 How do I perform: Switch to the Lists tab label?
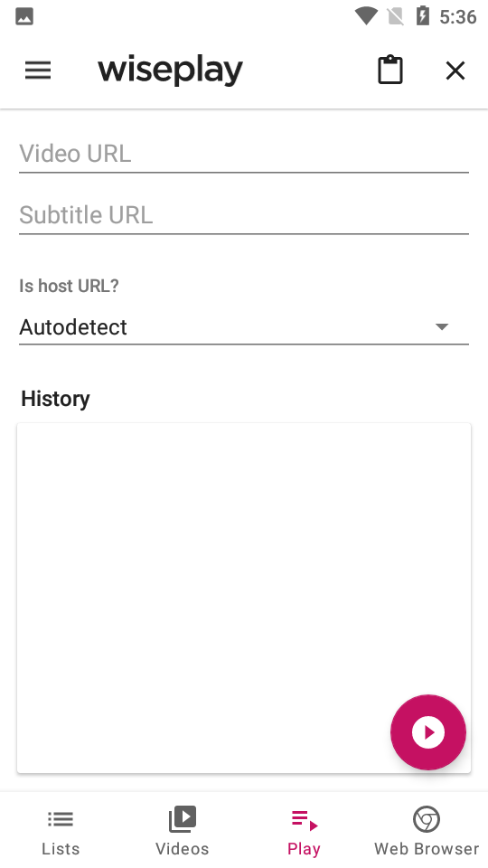click(61, 849)
